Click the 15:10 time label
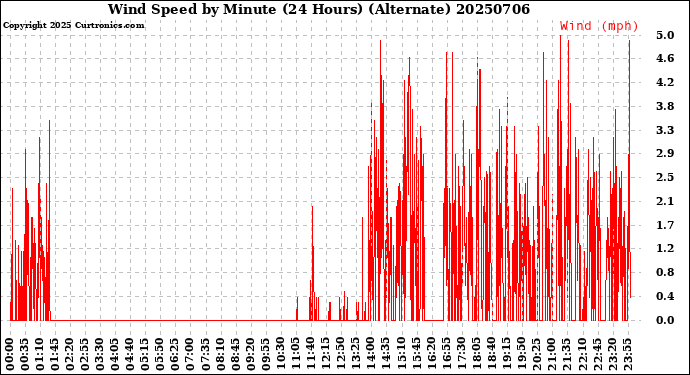The image size is (690, 375). pyautogui.click(x=401, y=355)
